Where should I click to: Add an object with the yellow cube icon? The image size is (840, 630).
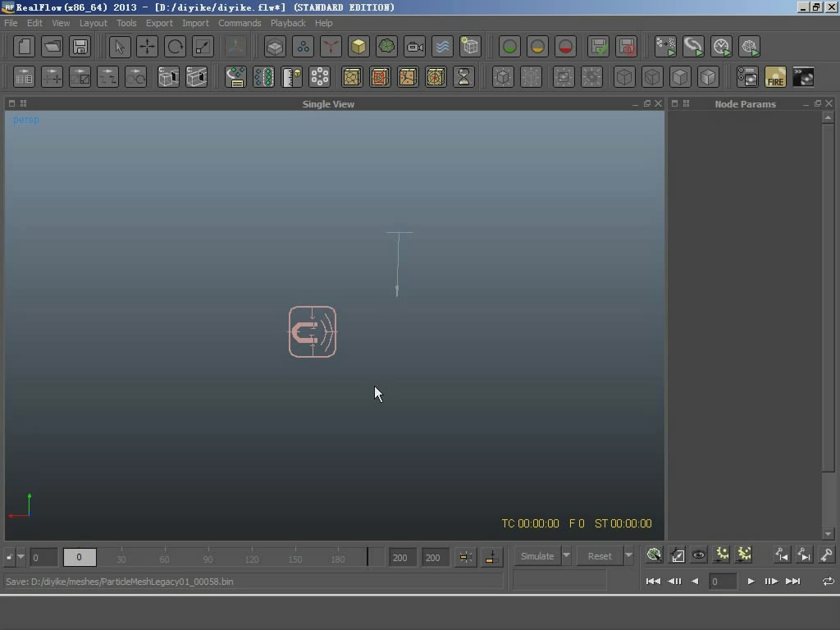point(358,47)
